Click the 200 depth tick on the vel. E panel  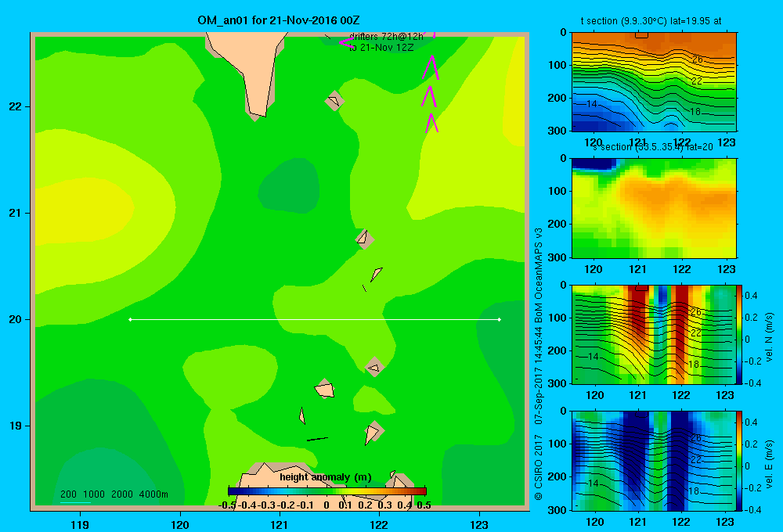pyautogui.click(x=559, y=476)
